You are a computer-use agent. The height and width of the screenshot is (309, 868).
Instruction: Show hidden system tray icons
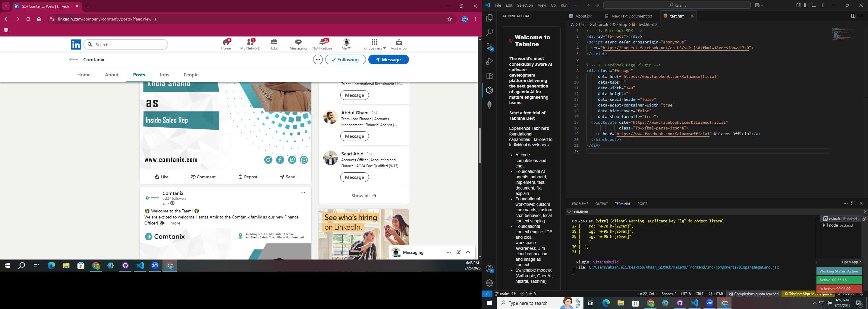point(814,303)
